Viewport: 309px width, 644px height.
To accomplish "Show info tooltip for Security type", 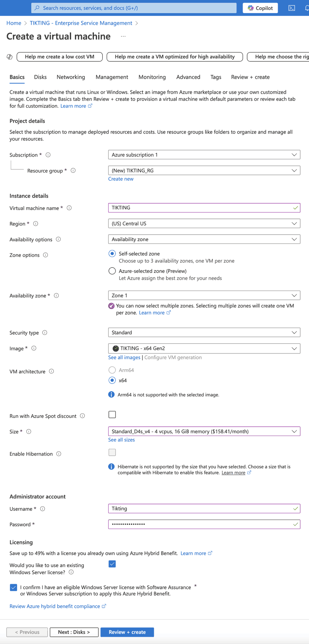I will coord(45,333).
